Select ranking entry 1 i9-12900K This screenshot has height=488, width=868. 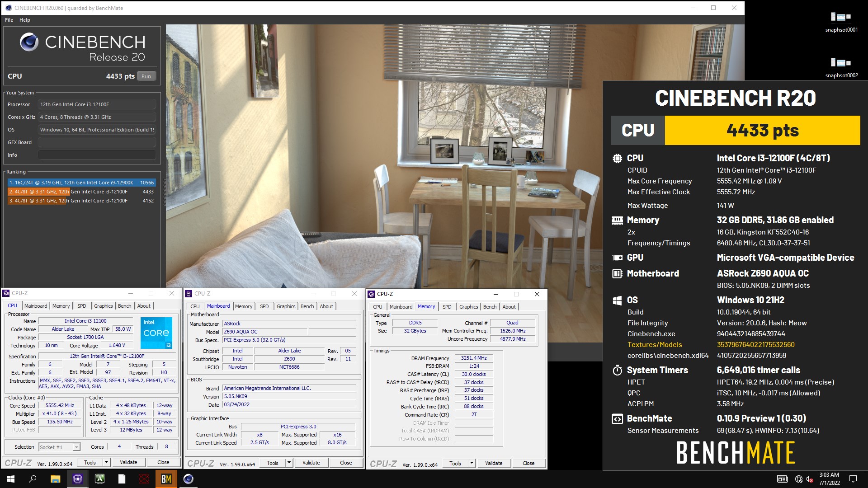tap(81, 183)
